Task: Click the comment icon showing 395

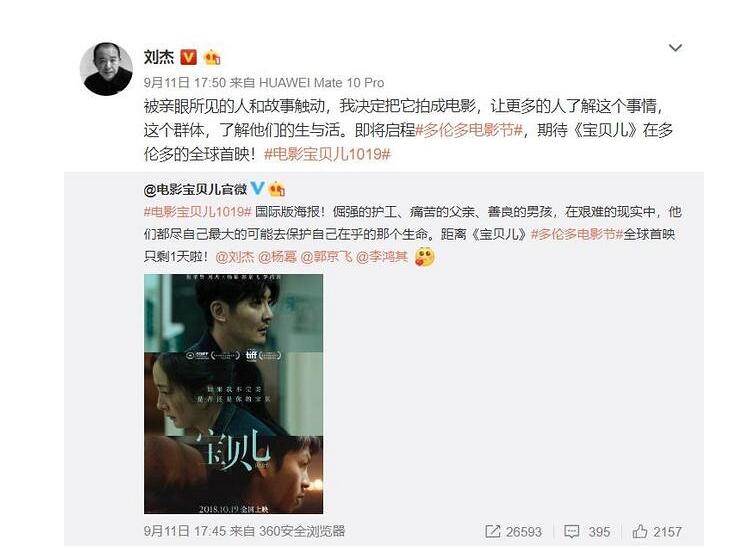Action: pyautogui.click(x=572, y=531)
